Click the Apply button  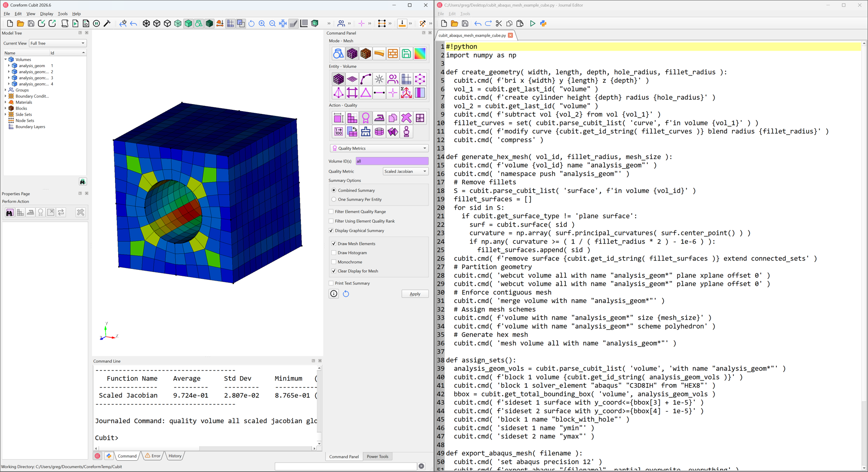point(415,294)
